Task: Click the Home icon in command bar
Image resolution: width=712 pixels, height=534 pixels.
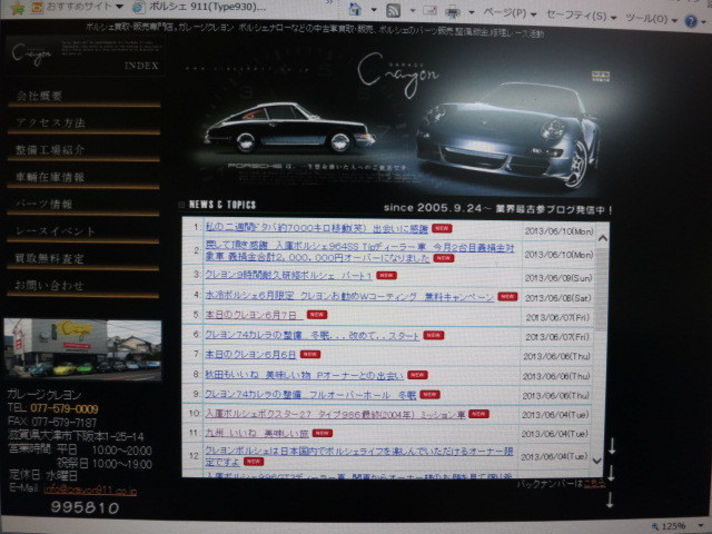Action: [x=355, y=9]
